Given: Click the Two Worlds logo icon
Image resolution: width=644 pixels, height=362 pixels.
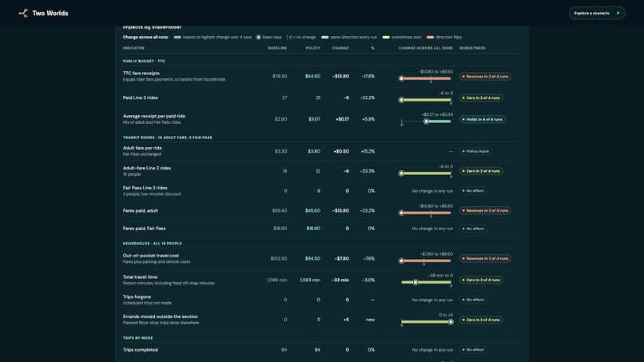Looking at the screenshot, I should [23, 13].
